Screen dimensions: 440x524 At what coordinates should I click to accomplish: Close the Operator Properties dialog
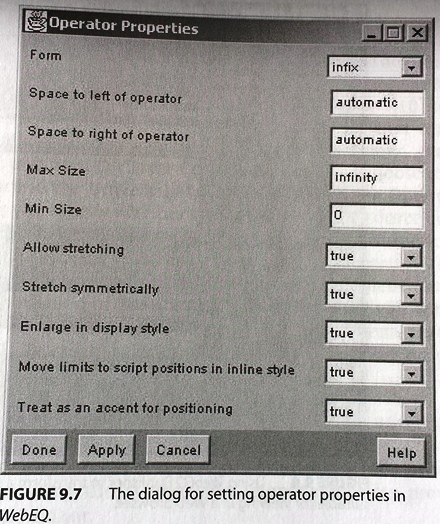coord(417,33)
